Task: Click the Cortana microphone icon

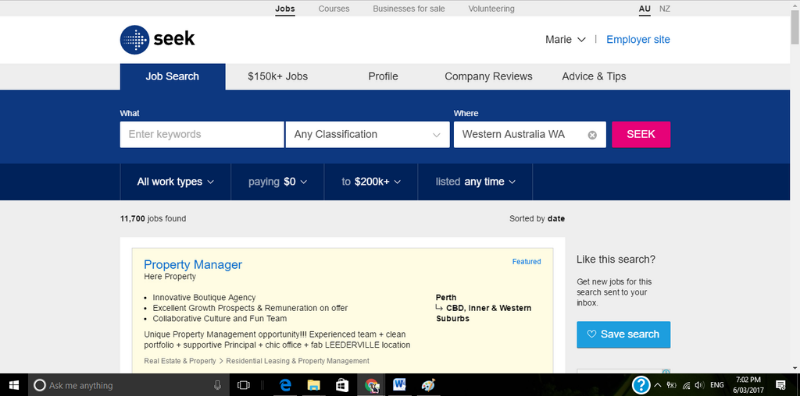Action: tap(217, 385)
